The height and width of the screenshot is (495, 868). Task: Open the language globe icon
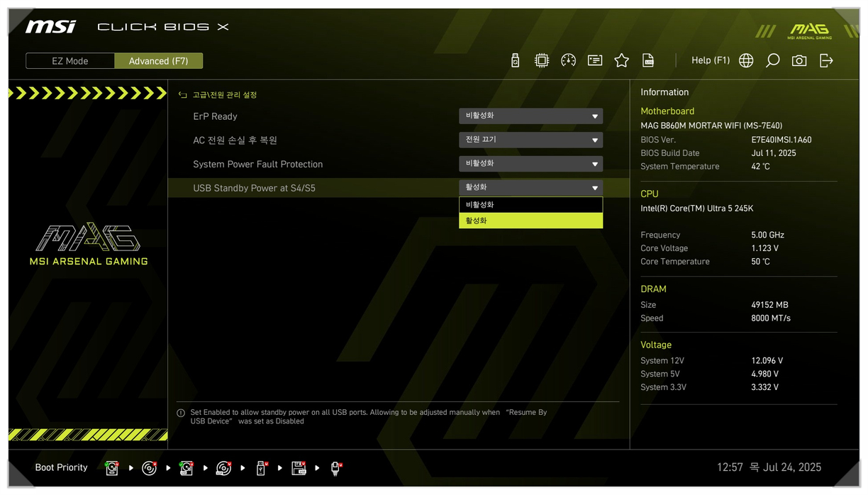click(x=746, y=61)
